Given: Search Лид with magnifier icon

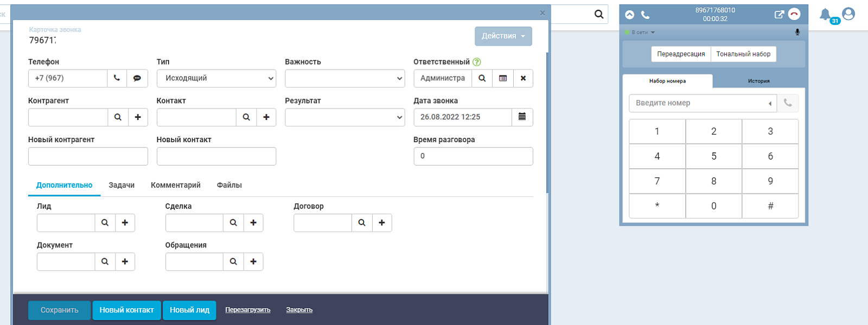Looking at the screenshot, I should 105,222.
